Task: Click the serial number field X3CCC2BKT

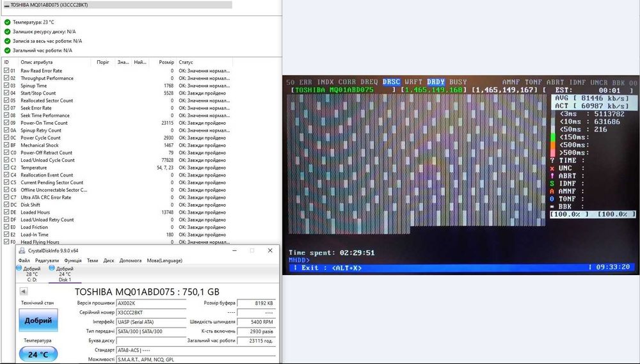Action: click(x=151, y=313)
